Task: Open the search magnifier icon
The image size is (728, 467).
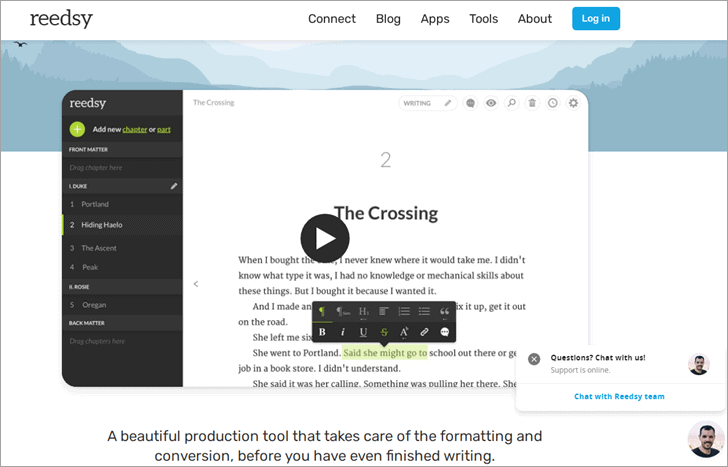Action: [x=511, y=103]
